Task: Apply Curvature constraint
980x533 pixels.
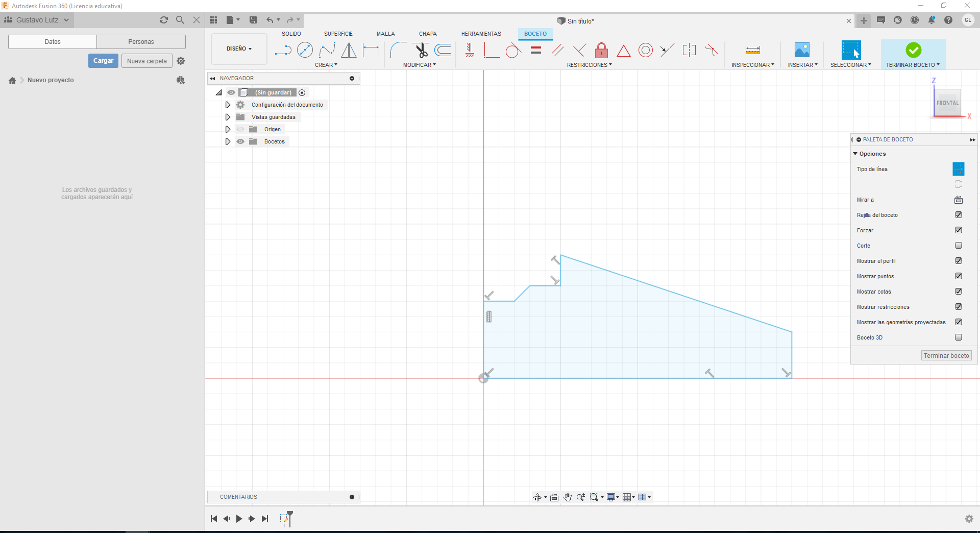Action: pos(711,50)
